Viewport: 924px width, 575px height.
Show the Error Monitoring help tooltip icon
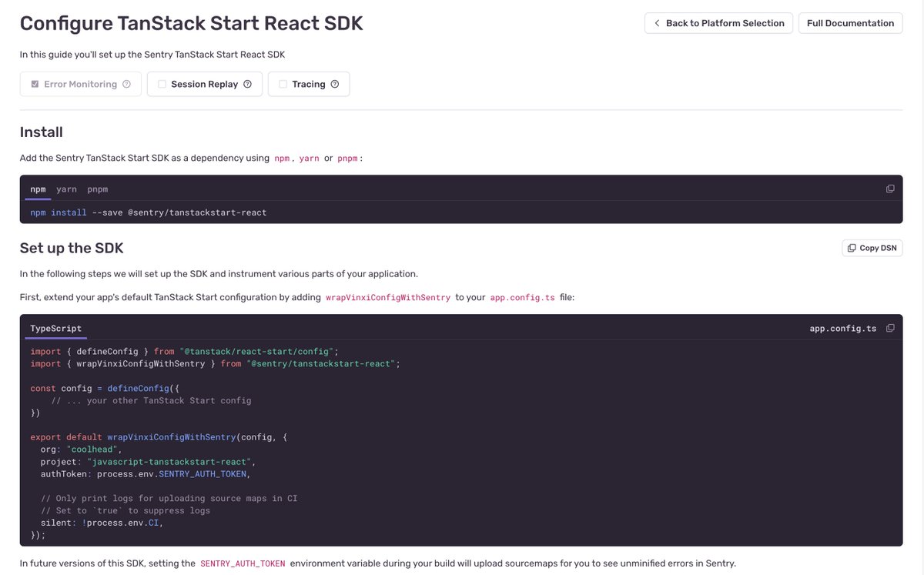pyautogui.click(x=126, y=84)
